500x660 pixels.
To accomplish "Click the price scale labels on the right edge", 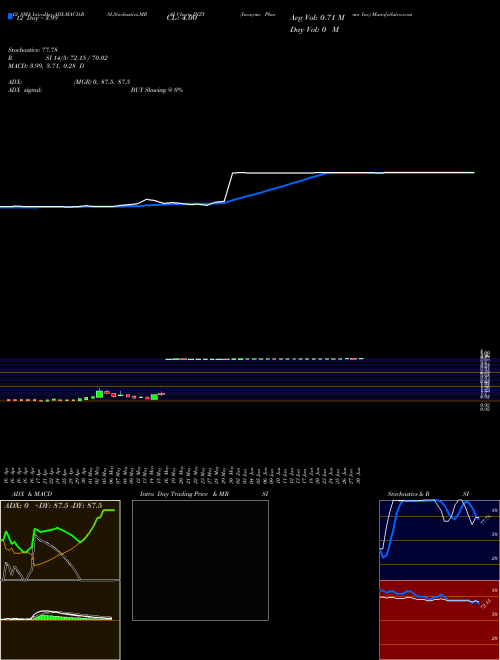I will click(x=485, y=378).
